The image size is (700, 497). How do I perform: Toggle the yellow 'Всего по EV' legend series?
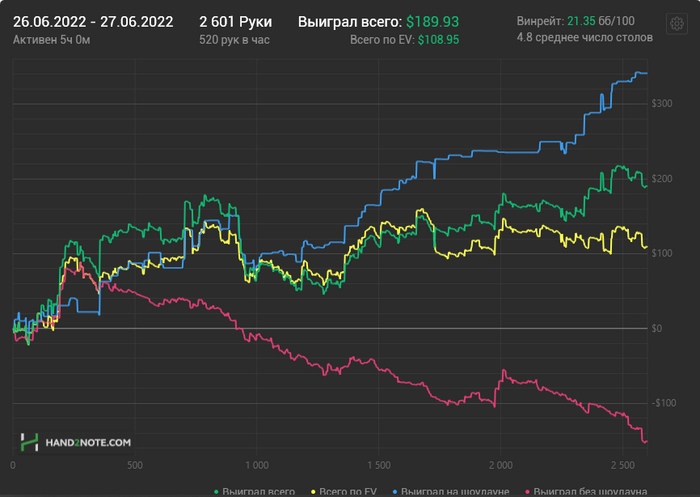tap(344, 492)
